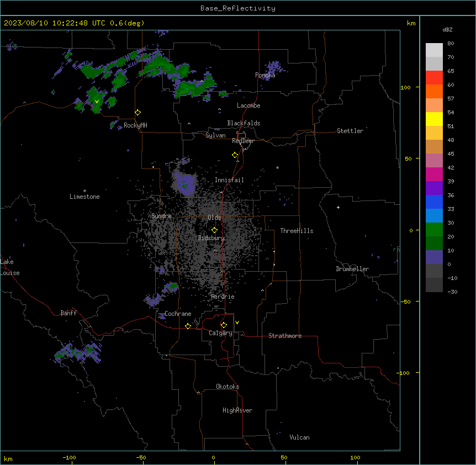Click the yellow diamond radar marker near Olds

pos(214,230)
